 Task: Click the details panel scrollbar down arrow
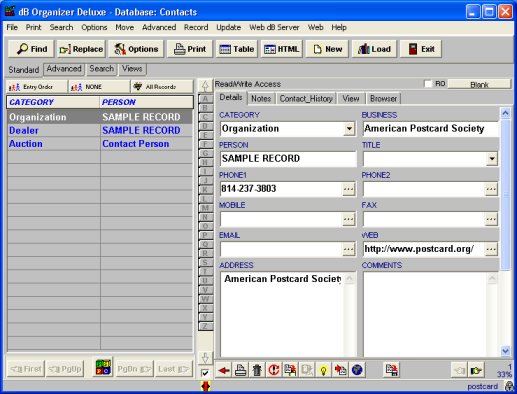pos(505,351)
